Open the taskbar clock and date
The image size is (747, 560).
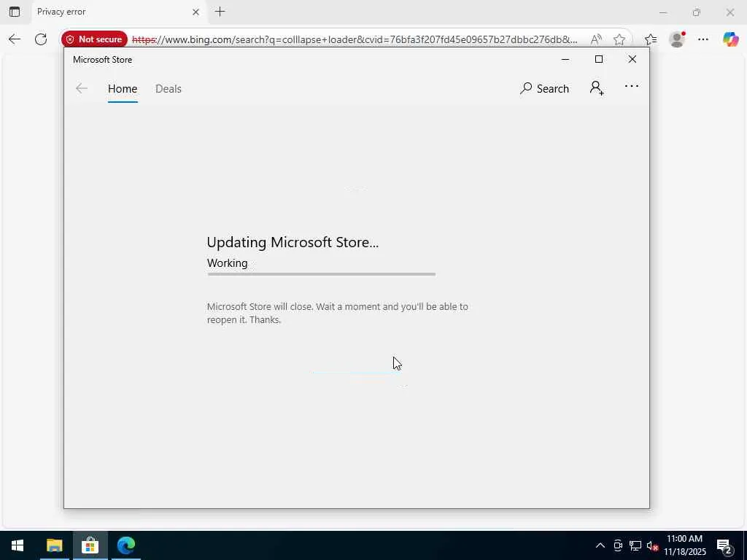click(x=684, y=545)
